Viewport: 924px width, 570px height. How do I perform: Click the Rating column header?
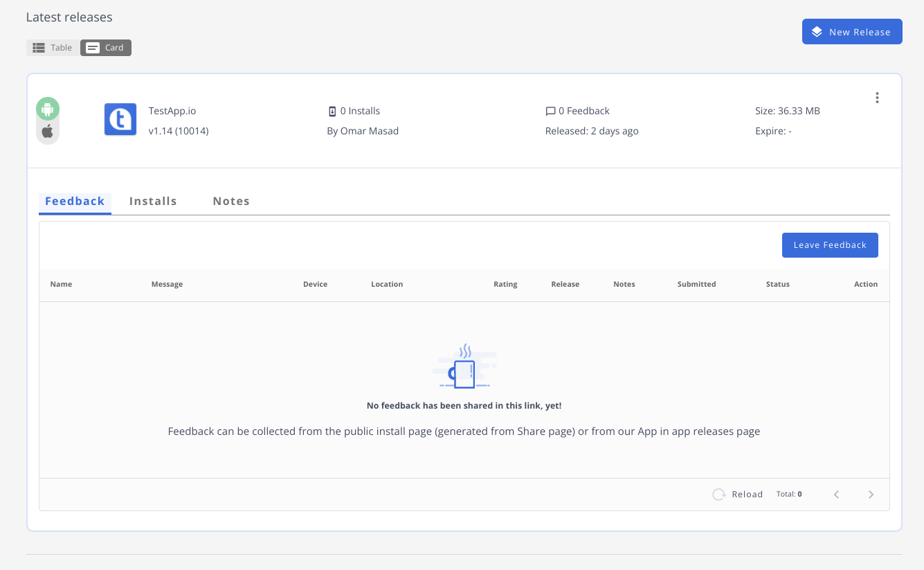(x=505, y=284)
